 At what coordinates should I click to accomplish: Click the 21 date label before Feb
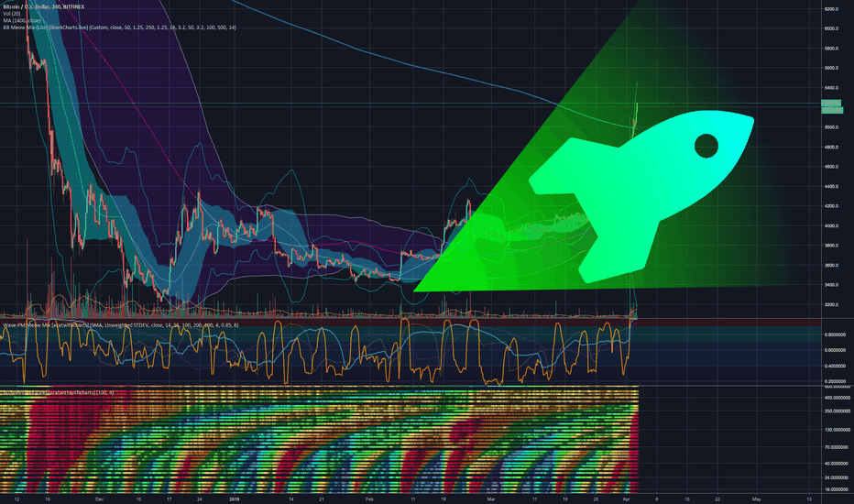pos(322,499)
